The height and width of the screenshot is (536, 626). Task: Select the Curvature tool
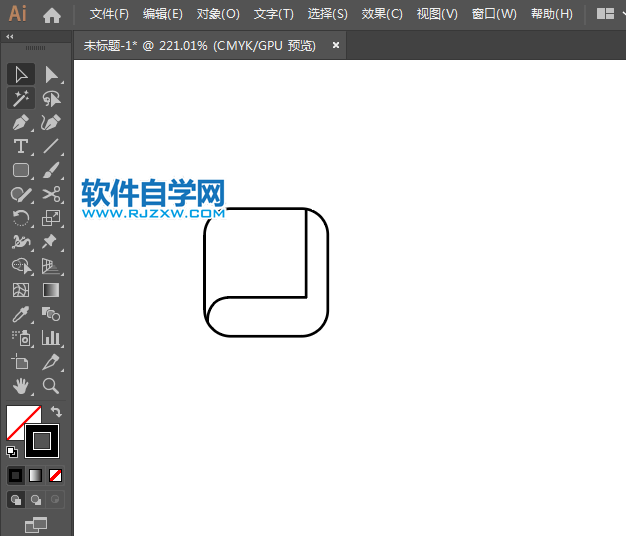tap(51, 123)
